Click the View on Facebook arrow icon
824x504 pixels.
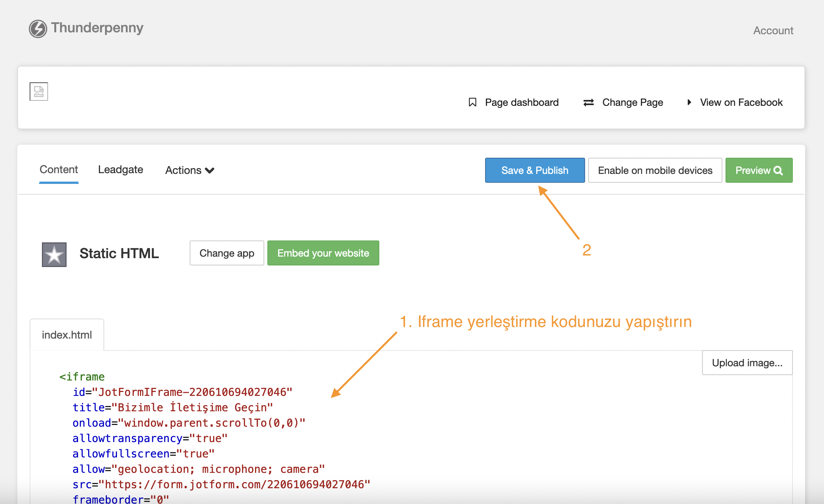[x=689, y=102]
